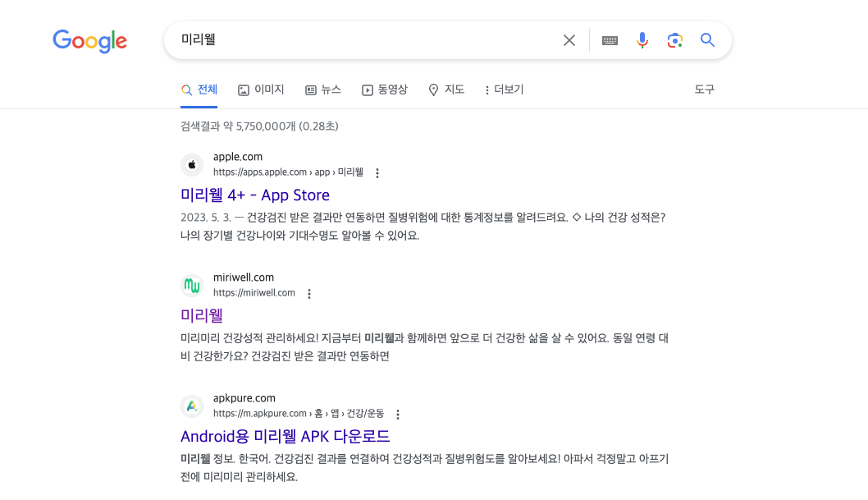Switch to the 뉴스 tab
The image size is (868, 500).
pyautogui.click(x=323, y=89)
